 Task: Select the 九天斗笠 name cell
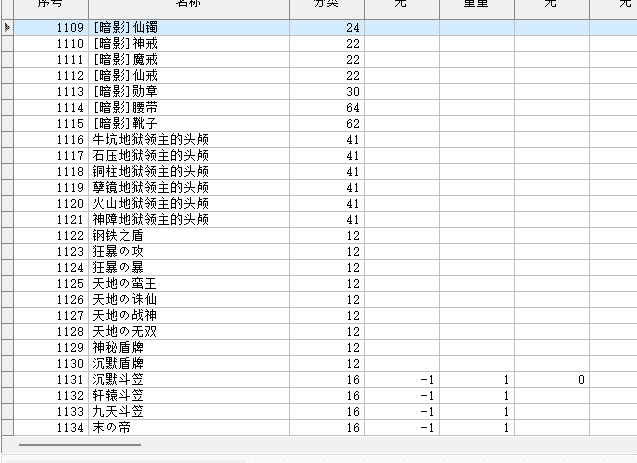pos(189,412)
